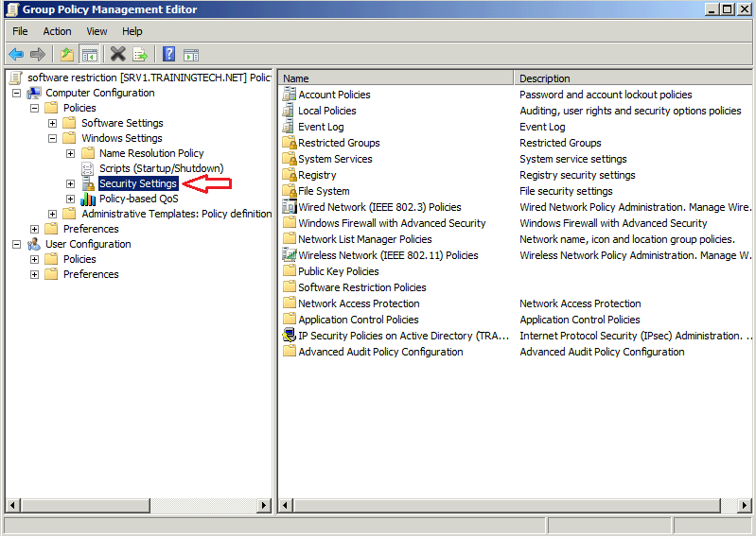
Task: Expand the Policy-based QoS node
Action: click(71, 199)
